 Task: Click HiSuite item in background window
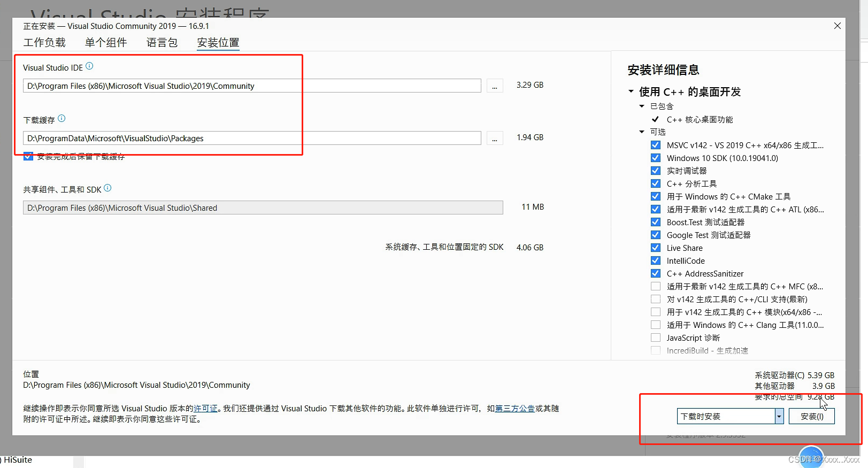[x=18, y=460]
